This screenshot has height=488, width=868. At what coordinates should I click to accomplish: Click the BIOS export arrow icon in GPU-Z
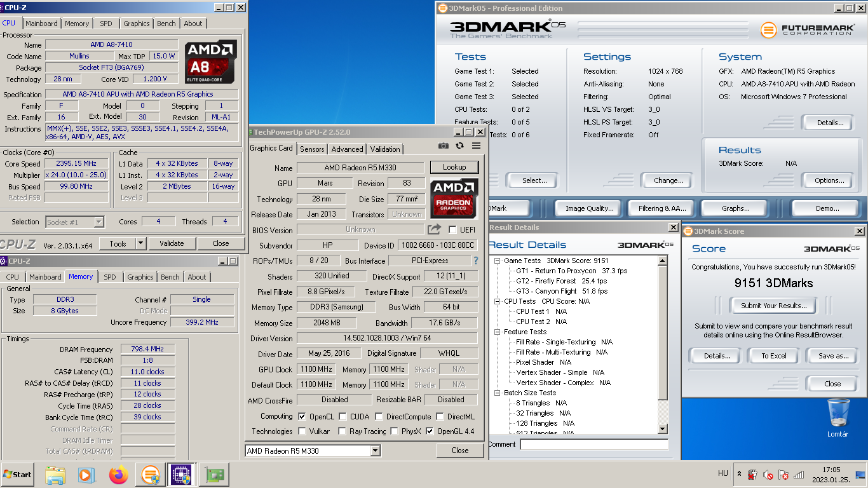pos(434,229)
